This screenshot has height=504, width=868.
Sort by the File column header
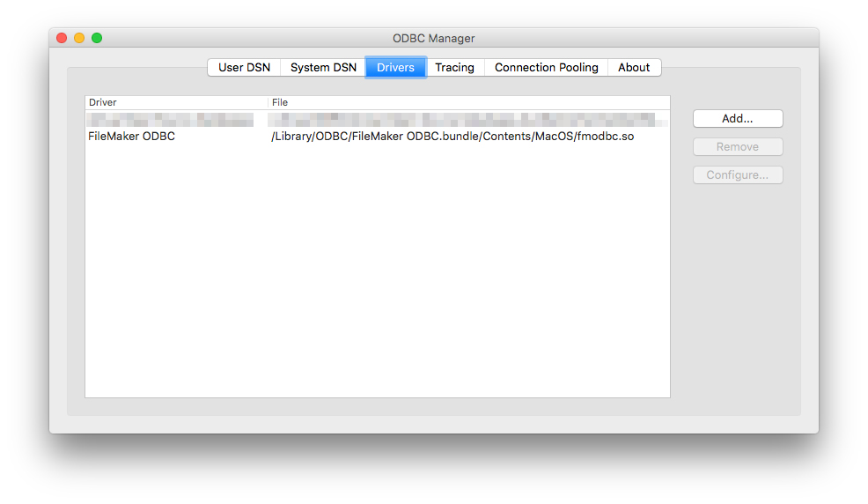467,103
